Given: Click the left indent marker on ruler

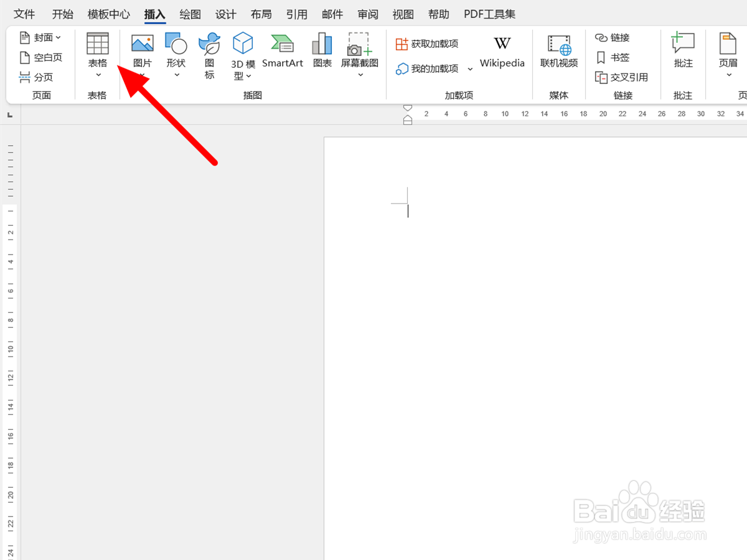Looking at the screenshot, I should (x=408, y=122).
